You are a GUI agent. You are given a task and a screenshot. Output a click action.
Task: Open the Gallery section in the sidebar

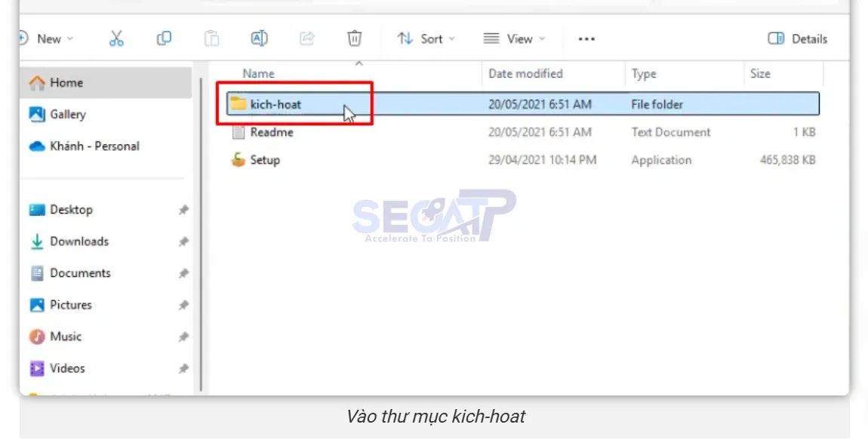tap(66, 115)
